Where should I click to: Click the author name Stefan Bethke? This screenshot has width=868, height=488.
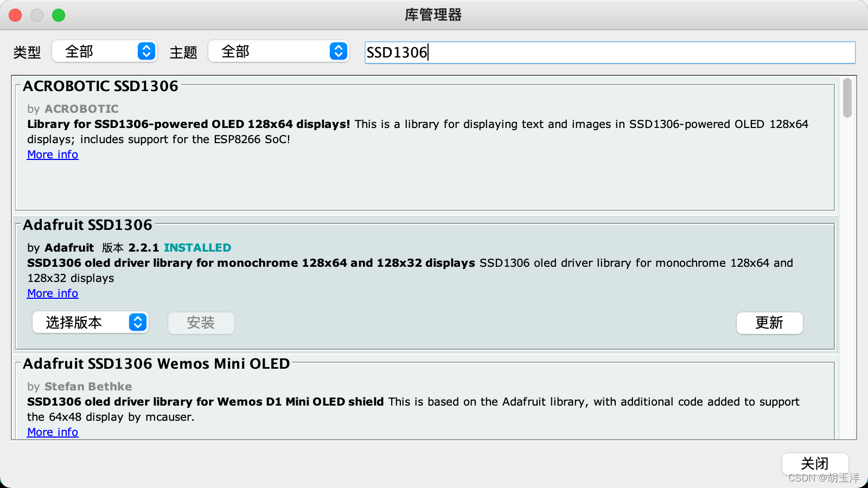tap(88, 387)
